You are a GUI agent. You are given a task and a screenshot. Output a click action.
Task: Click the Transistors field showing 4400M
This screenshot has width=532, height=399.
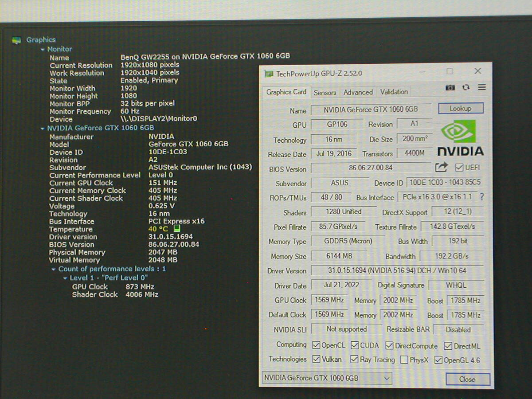pyautogui.click(x=415, y=153)
